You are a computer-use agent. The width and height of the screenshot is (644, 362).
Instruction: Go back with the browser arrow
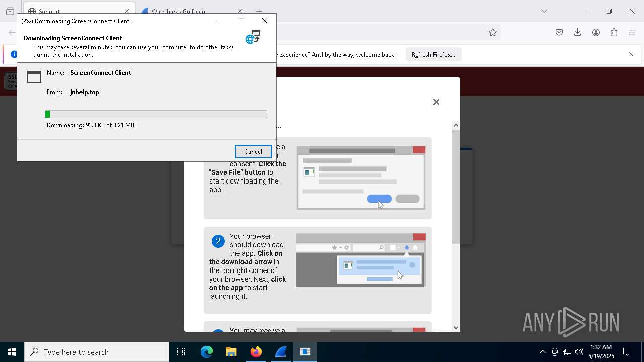pos(12,32)
